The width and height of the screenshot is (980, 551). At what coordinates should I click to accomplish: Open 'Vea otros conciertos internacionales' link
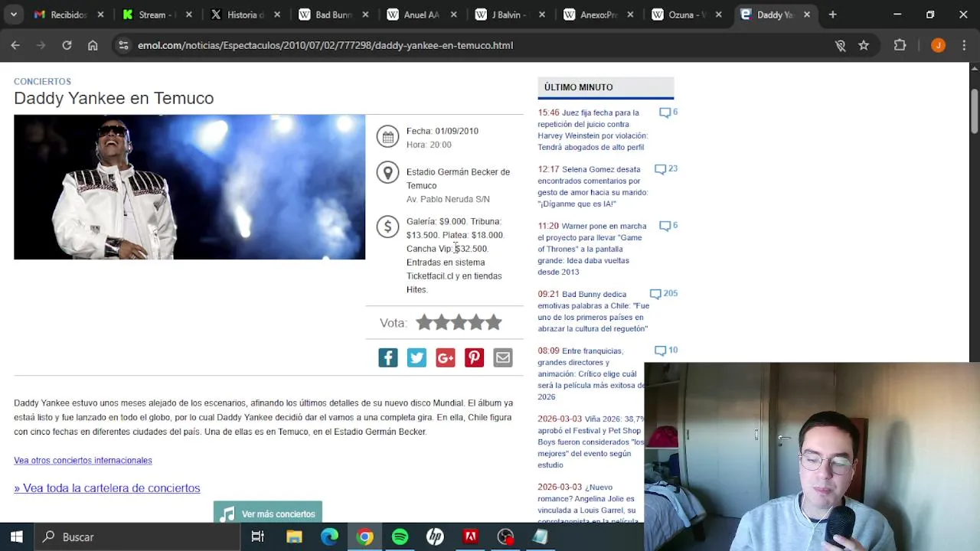pyautogui.click(x=83, y=460)
